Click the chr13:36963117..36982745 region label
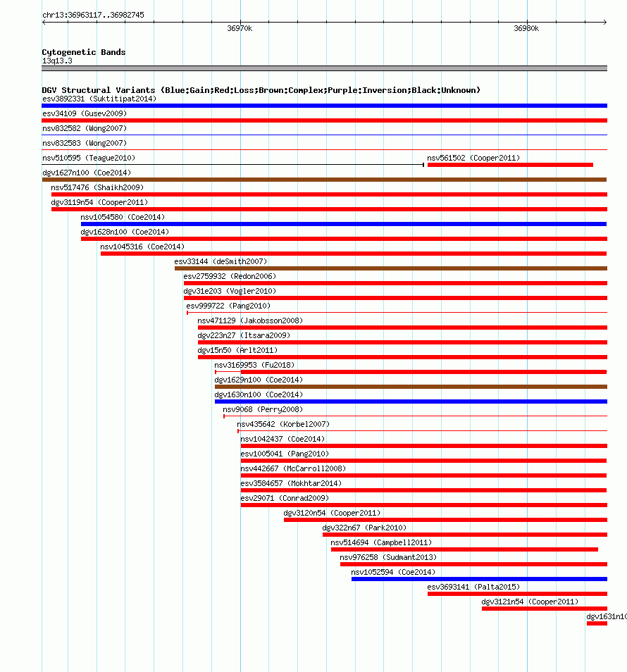 click(x=93, y=15)
